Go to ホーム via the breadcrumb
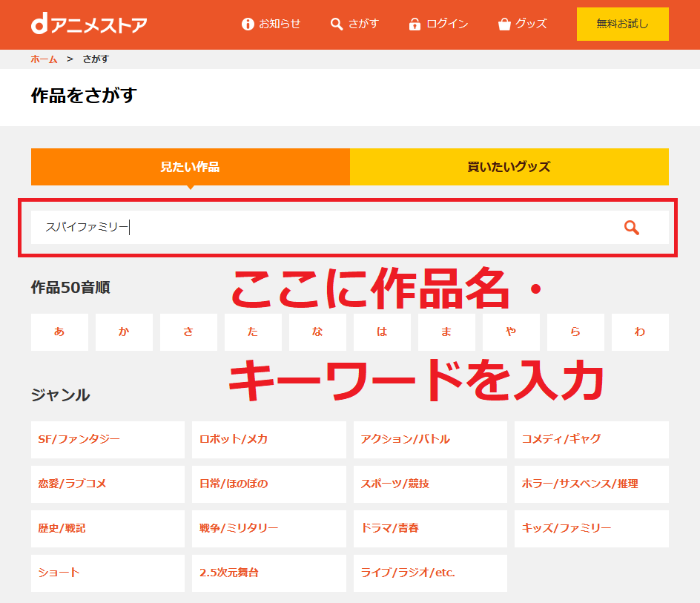Viewport: 700px width, 603px height. (44, 59)
